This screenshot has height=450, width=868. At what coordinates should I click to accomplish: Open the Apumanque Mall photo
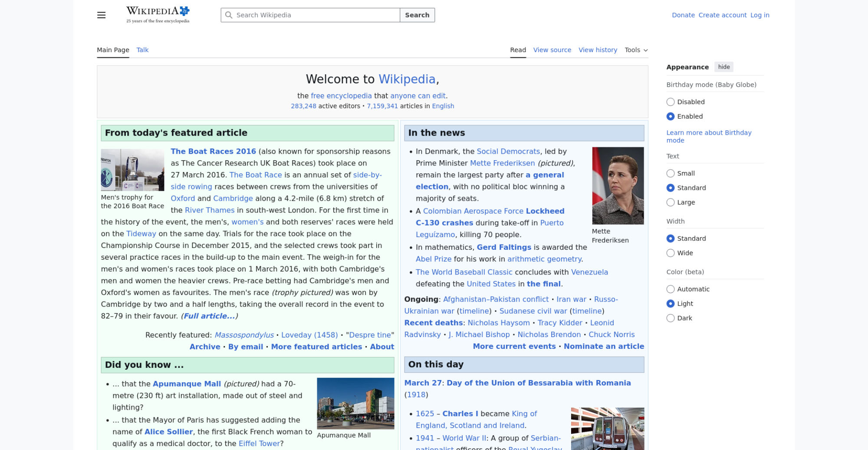click(355, 403)
